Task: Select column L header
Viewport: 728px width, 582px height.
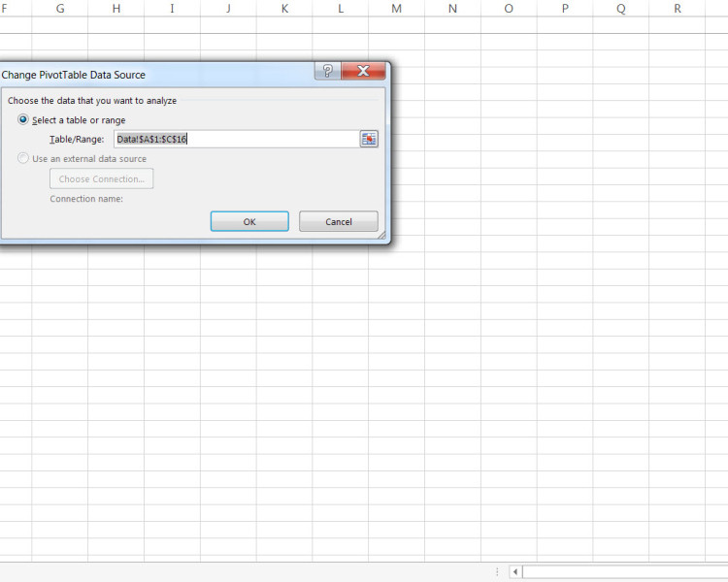Action: tap(341, 9)
